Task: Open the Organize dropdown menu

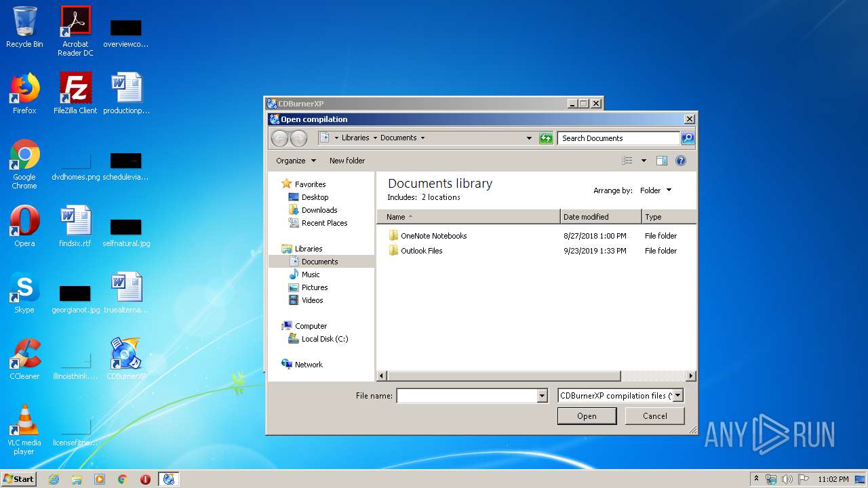Action: [x=296, y=161]
